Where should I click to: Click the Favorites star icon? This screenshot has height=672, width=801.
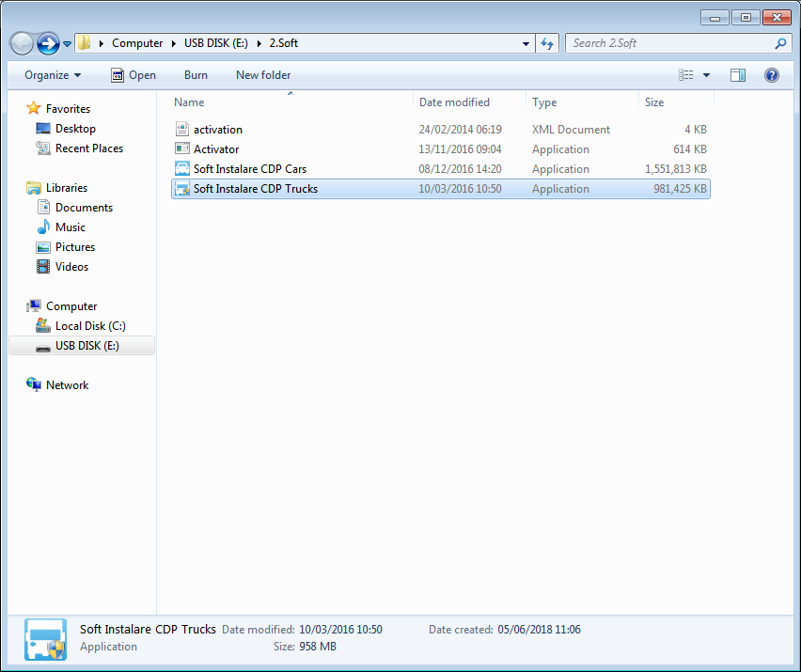pyautogui.click(x=33, y=108)
